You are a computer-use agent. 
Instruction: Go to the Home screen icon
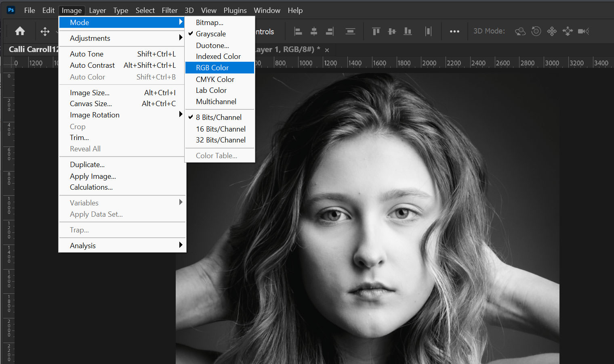(20, 31)
